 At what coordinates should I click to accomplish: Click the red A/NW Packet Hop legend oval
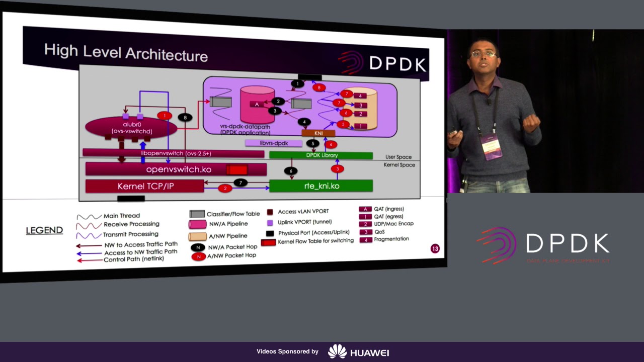pyautogui.click(x=199, y=256)
